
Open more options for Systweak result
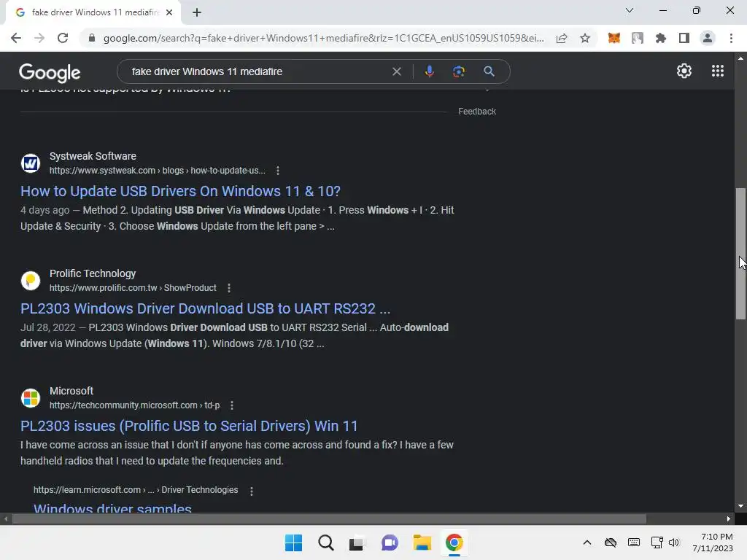pyautogui.click(x=278, y=171)
